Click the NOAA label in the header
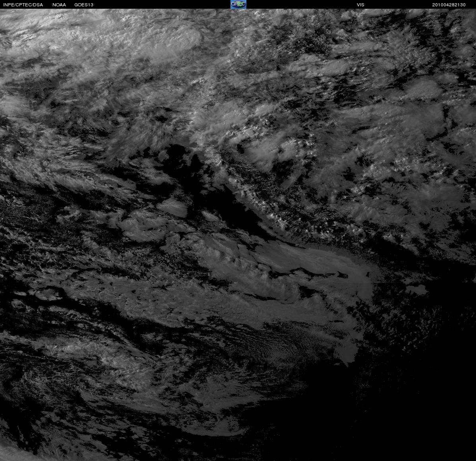Viewport: 476px width, 461px height. click(59, 5)
